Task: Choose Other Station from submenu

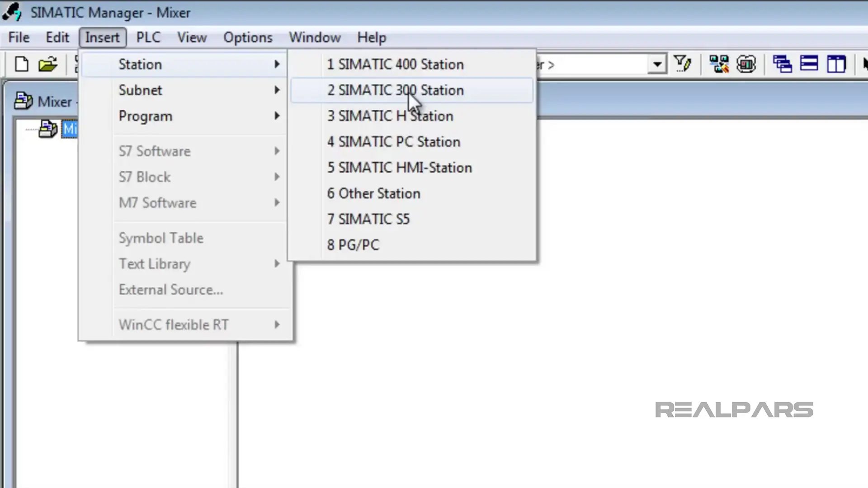Action: (412, 193)
